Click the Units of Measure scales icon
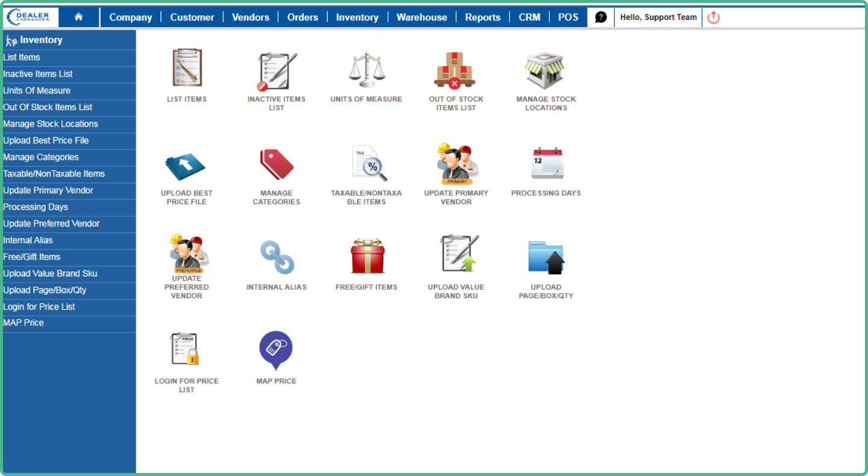Viewport: 868px width, 476px height. [x=366, y=68]
